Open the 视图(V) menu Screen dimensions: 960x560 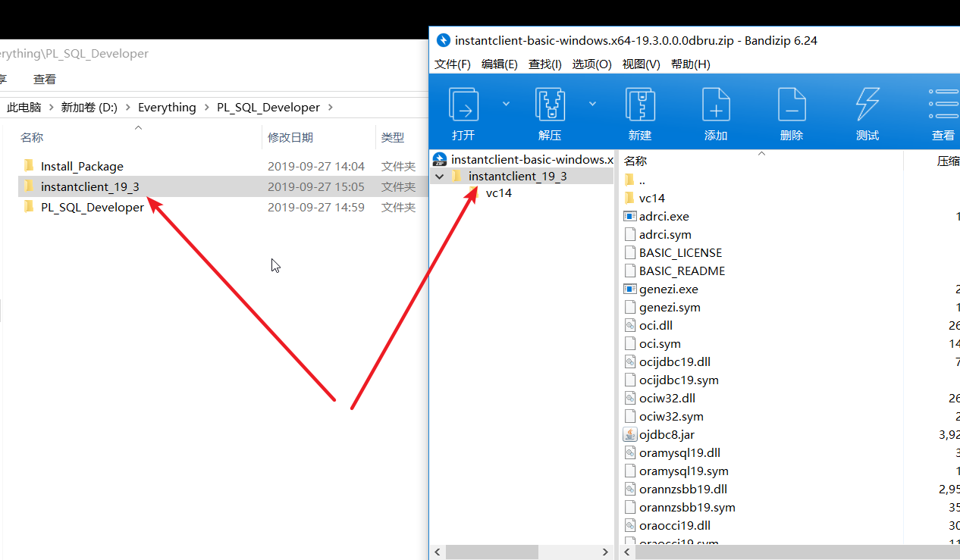641,64
